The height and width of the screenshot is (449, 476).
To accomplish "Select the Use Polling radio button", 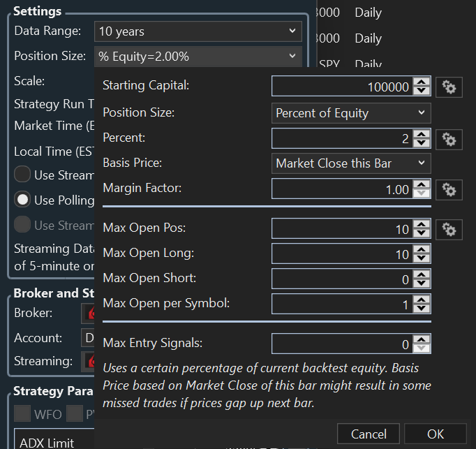I will click(x=23, y=200).
